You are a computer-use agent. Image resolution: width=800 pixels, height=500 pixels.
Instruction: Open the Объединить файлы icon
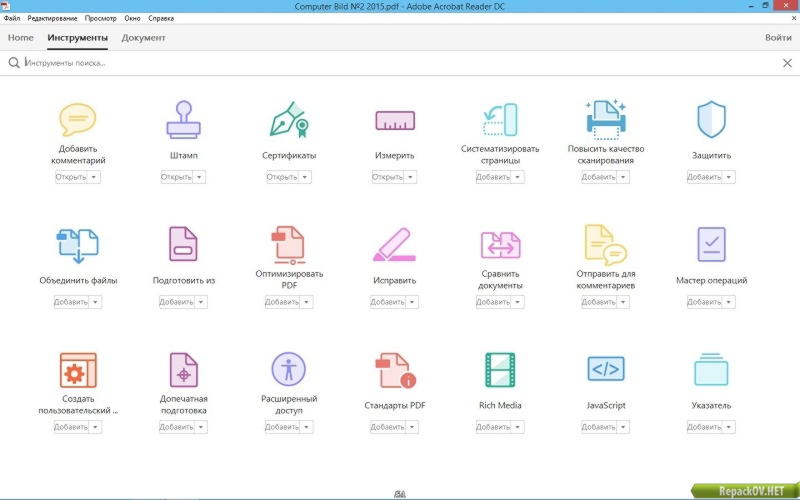[x=78, y=245]
